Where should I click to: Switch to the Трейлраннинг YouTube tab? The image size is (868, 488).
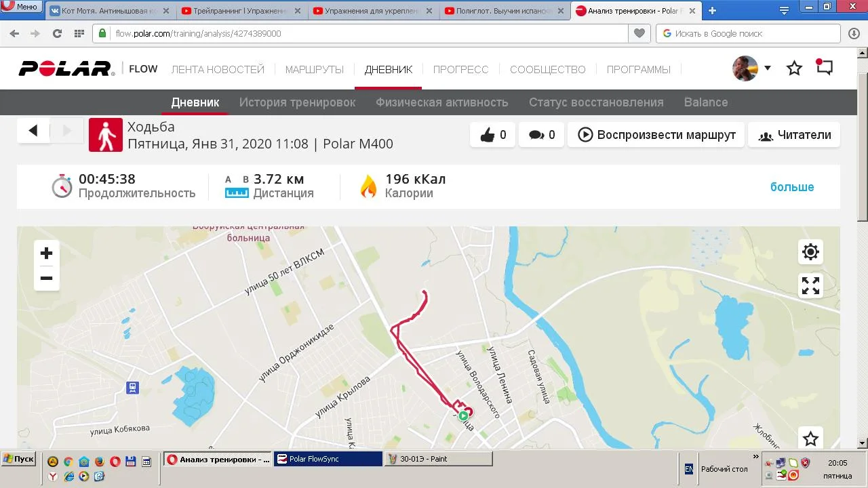pos(242,11)
